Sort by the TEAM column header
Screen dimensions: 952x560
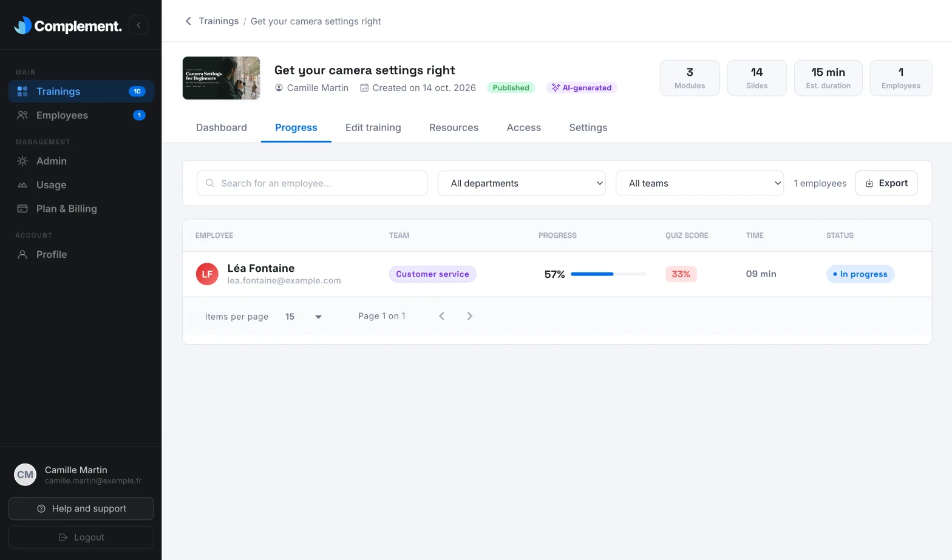pos(399,235)
